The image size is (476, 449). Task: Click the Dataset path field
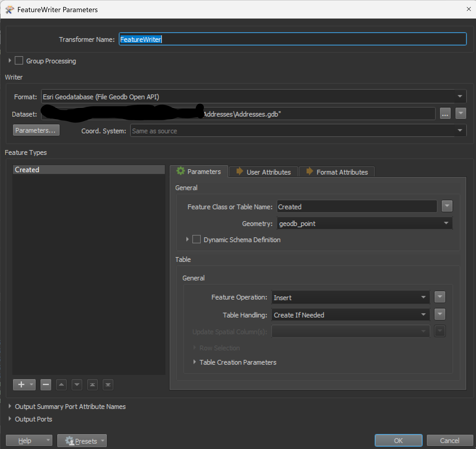[x=238, y=114]
